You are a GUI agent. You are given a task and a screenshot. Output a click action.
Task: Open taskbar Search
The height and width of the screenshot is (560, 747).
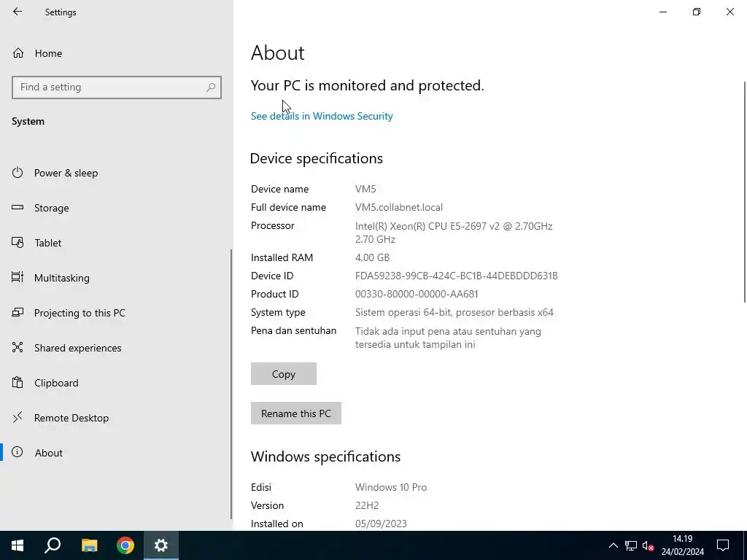point(53,545)
